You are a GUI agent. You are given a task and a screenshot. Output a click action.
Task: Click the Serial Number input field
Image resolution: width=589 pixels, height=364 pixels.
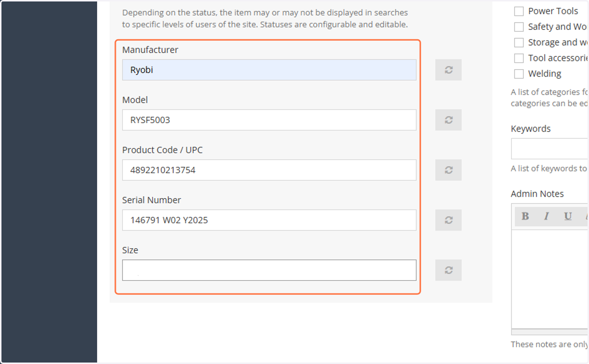click(269, 220)
